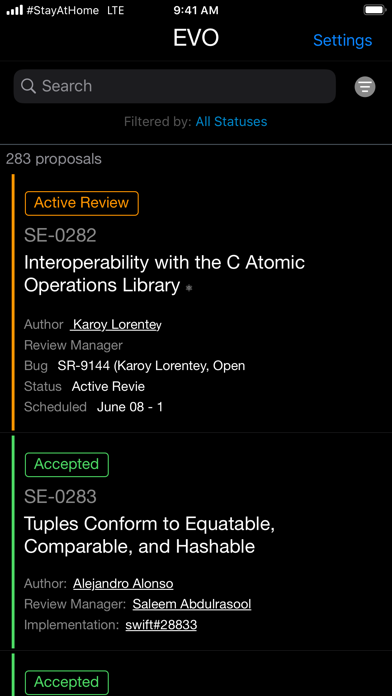
Task: Click into the Search field
Action: pyautogui.click(x=174, y=86)
